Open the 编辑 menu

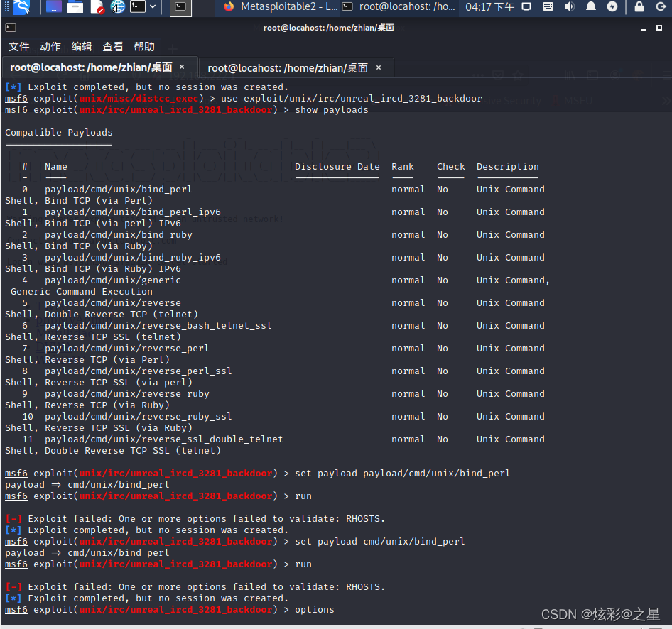click(x=82, y=47)
